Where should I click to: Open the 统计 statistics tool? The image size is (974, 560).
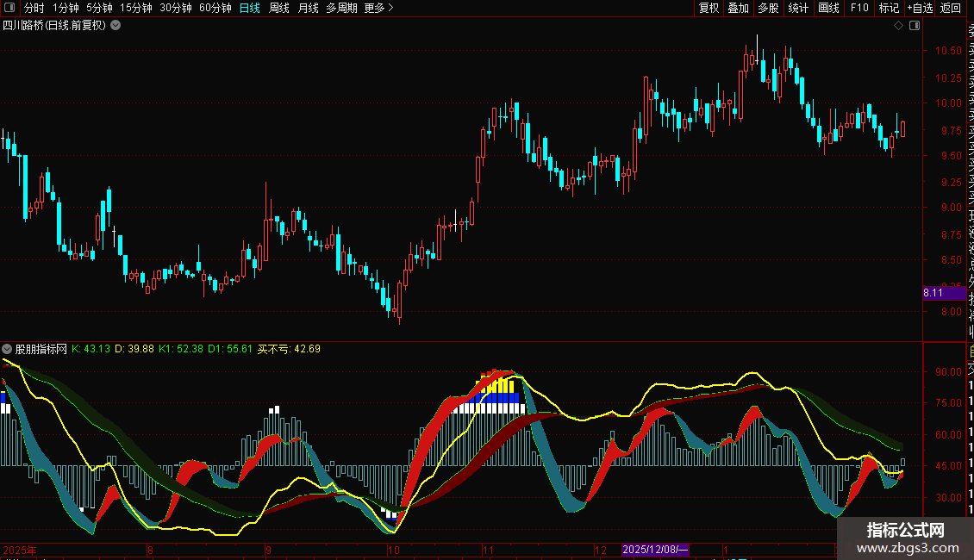click(x=798, y=8)
